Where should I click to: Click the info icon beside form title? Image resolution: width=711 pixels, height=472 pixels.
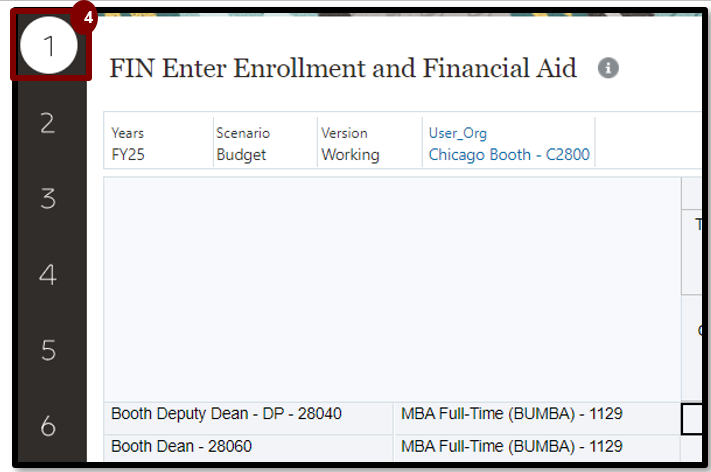[x=608, y=68]
